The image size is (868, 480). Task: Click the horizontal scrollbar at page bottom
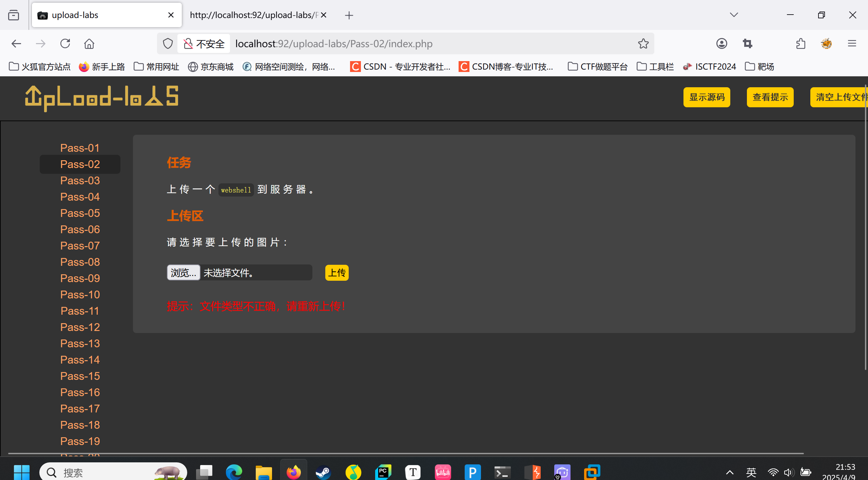click(406, 453)
